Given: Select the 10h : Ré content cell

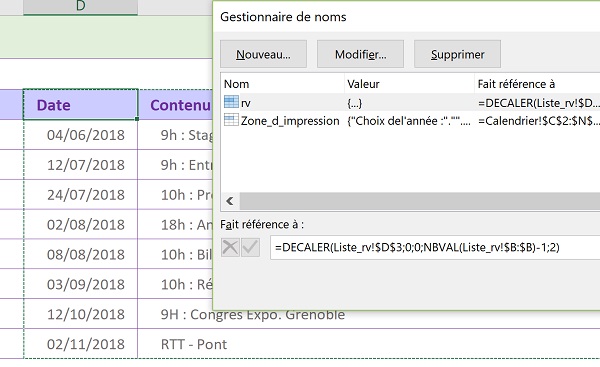Looking at the screenshot, I should point(175,284).
